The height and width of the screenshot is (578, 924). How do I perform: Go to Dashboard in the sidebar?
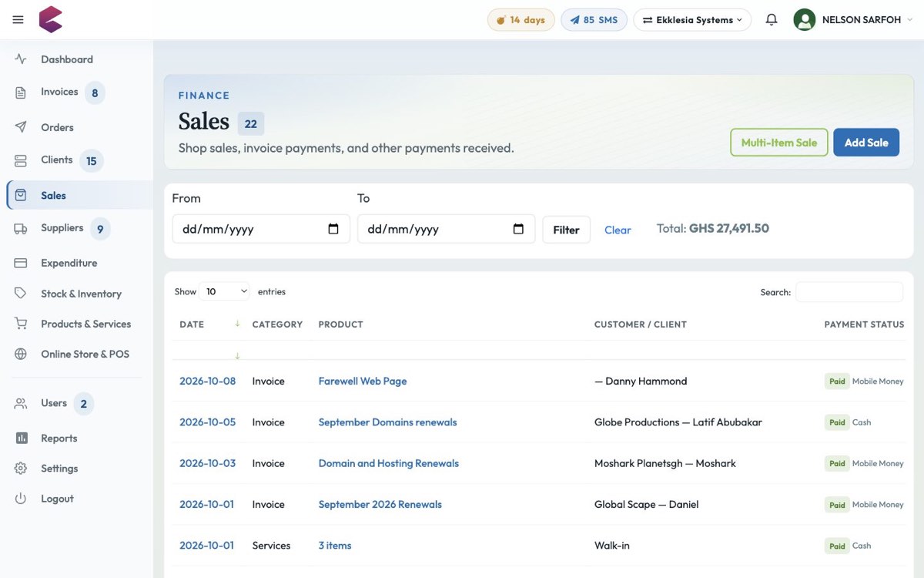[67, 59]
